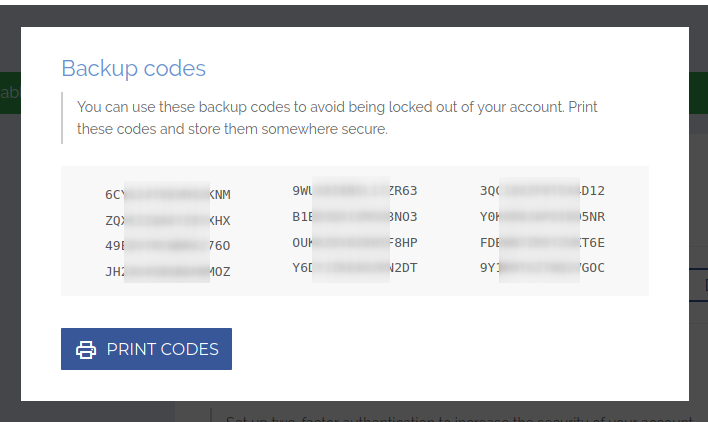Select the backup code starting with FDE
This screenshot has width=708, height=422.
(542, 242)
